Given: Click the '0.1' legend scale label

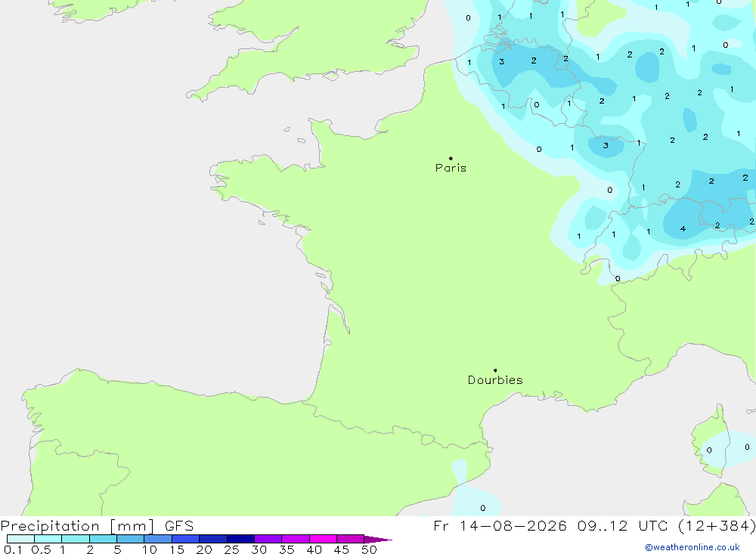Looking at the screenshot, I should click(13, 549).
